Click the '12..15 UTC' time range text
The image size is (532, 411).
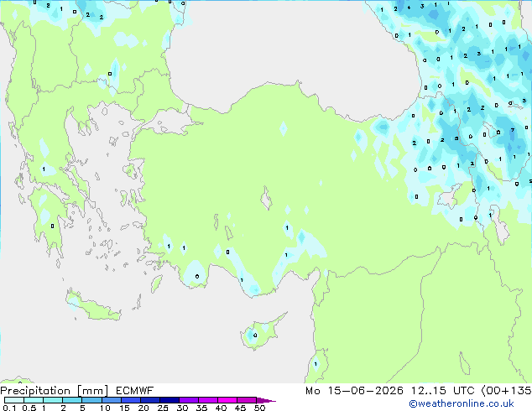[442, 391]
